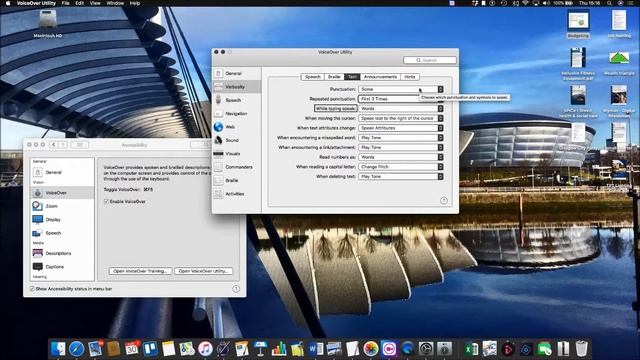This screenshot has height=360, width=640.
Task: Open Photos from the Dock
Action: (371, 349)
